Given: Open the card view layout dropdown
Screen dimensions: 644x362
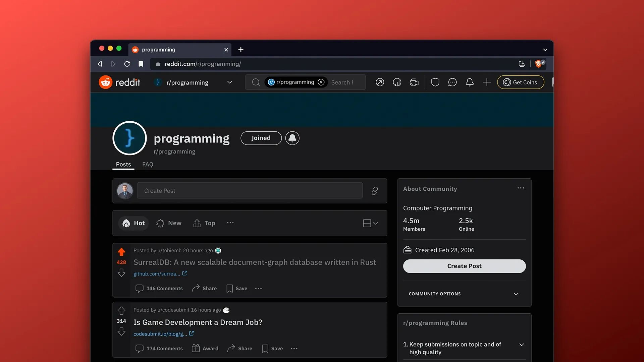Looking at the screenshot, I should pos(370,223).
